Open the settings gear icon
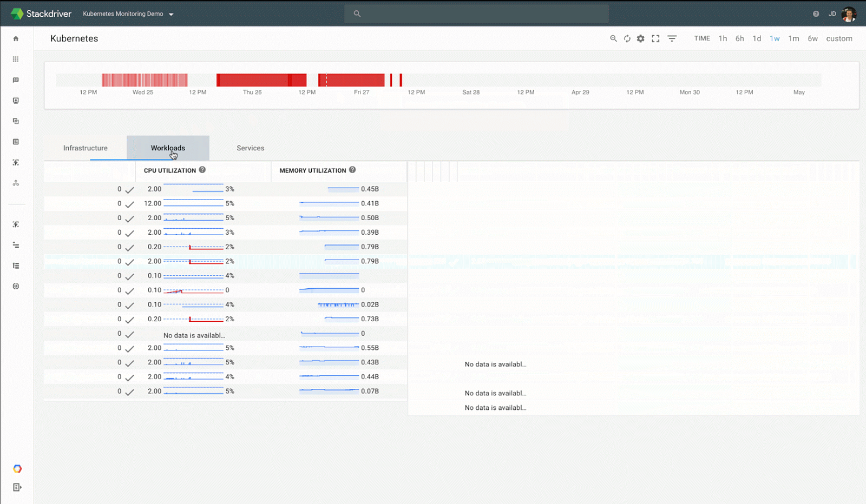This screenshot has width=866, height=504. 640,38
